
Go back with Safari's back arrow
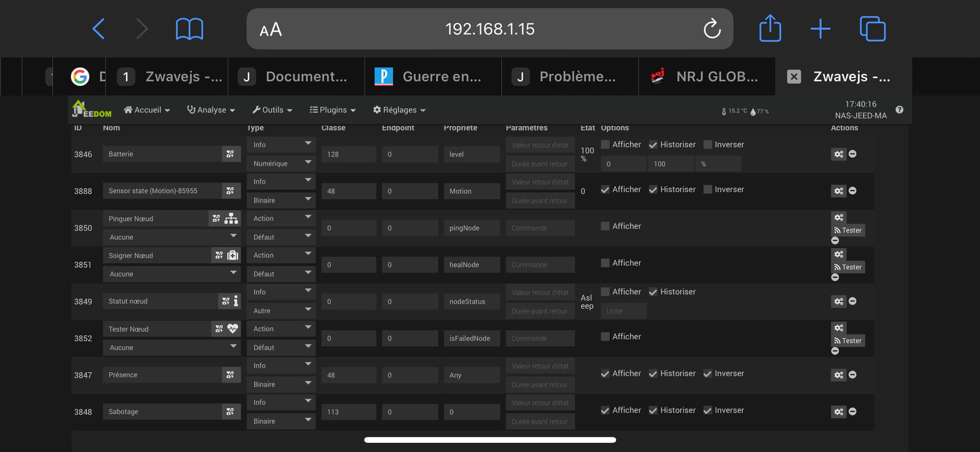click(99, 29)
